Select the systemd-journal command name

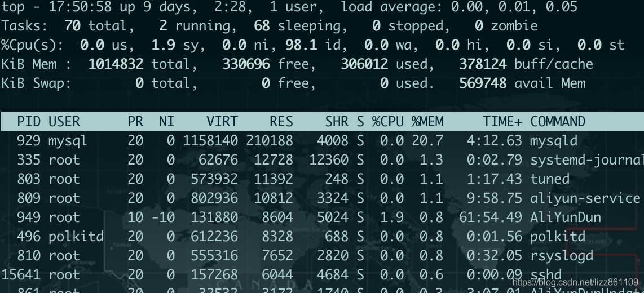coord(587,160)
